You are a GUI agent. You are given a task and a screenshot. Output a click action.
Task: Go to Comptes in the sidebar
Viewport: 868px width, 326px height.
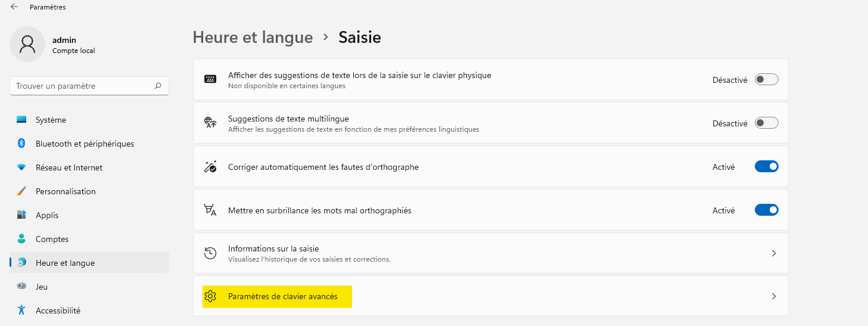[x=52, y=239]
